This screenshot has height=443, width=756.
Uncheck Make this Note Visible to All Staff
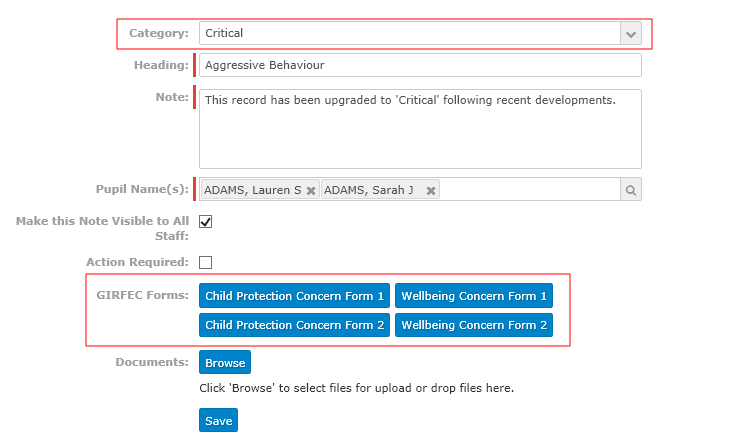click(x=205, y=222)
